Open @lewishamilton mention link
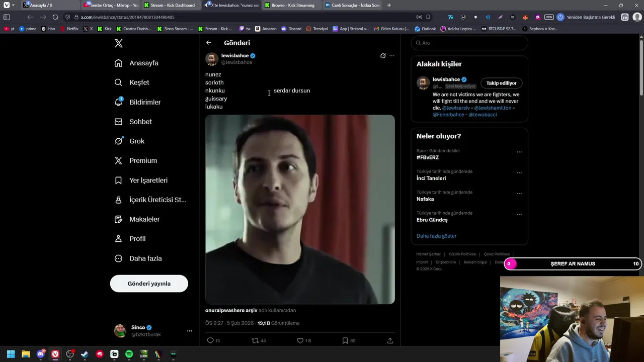The image size is (644, 362). click(x=493, y=108)
